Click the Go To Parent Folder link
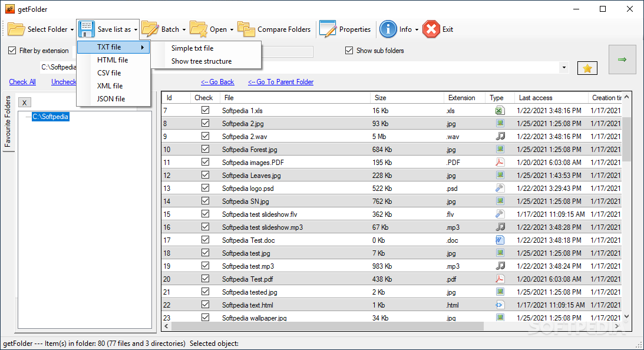The width and height of the screenshot is (644, 350). click(280, 82)
